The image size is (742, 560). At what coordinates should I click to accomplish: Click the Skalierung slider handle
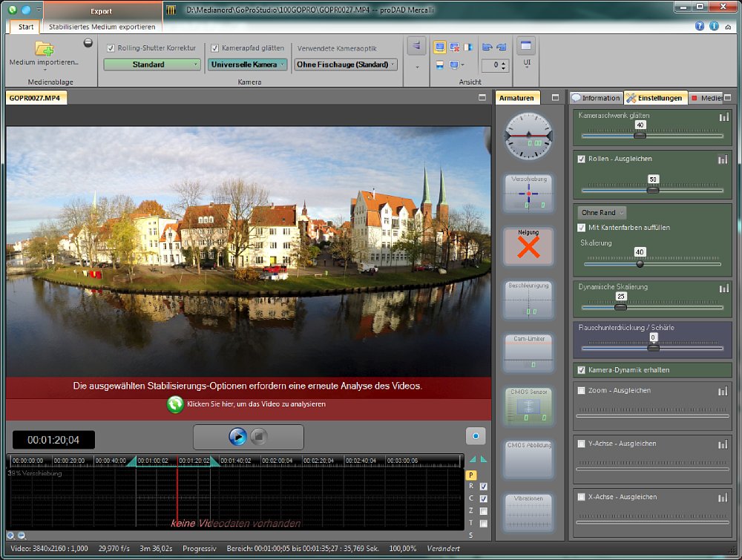pos(640,263)
